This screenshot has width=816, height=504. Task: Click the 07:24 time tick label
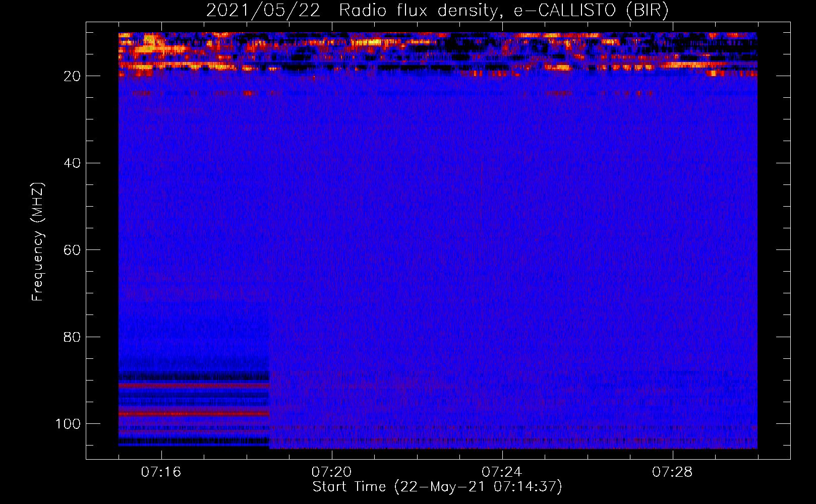click(502, 472)
